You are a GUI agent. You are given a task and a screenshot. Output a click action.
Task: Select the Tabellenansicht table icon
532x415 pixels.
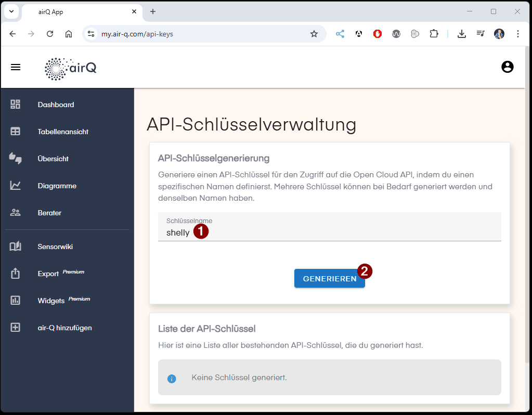(16, 132)
